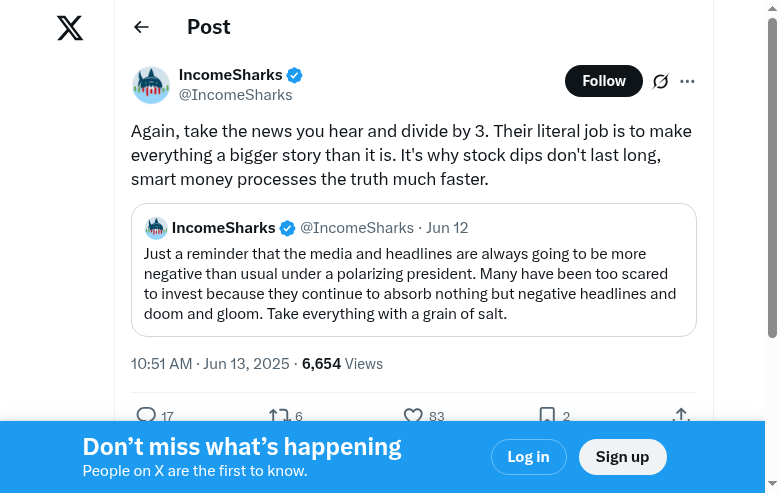780x493 pixels.
Task: Repost using the retweet arrows icon
Action: (x=279, y=415)
